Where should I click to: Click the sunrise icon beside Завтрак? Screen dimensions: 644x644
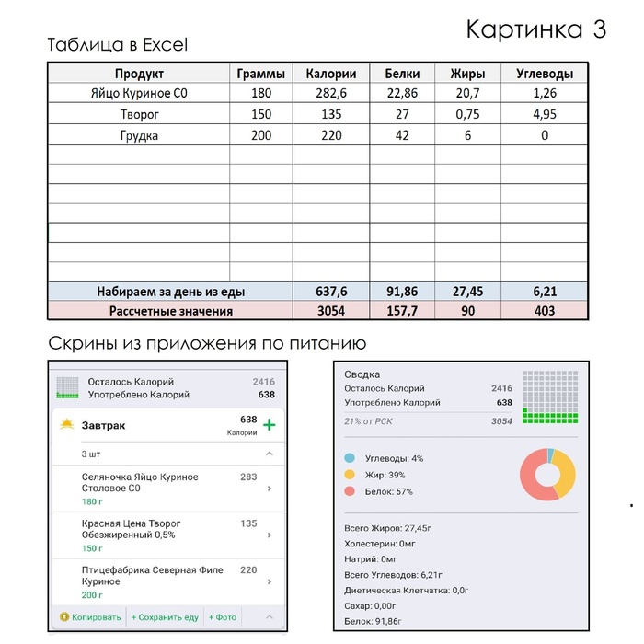[66, 425]
